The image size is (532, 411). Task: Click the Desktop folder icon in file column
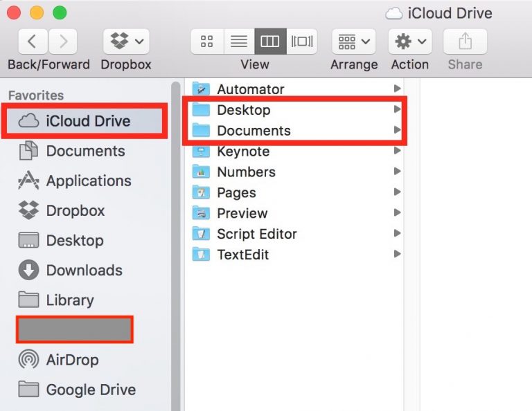pyautogui.click(x=201, y=110)
